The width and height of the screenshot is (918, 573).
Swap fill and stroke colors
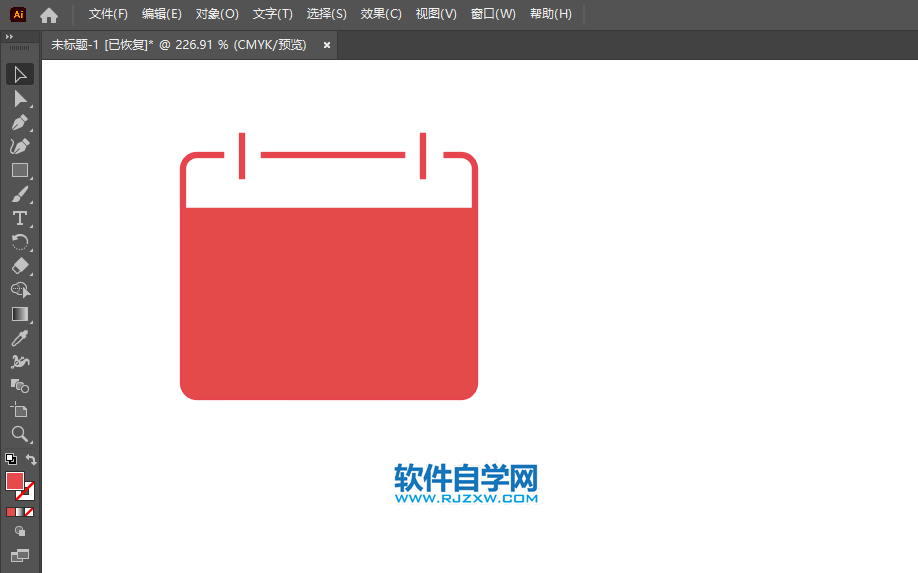tap(31, 459)
